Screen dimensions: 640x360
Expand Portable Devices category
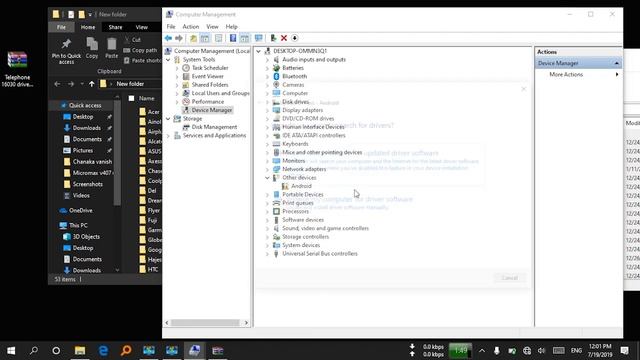click(x=267, y=195)
